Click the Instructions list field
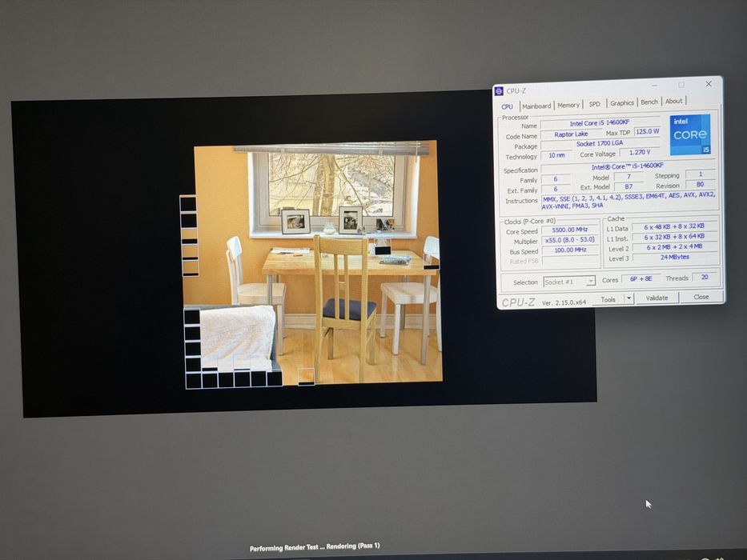The height and width of the screenshot is (560, 747). click(629, 201)
